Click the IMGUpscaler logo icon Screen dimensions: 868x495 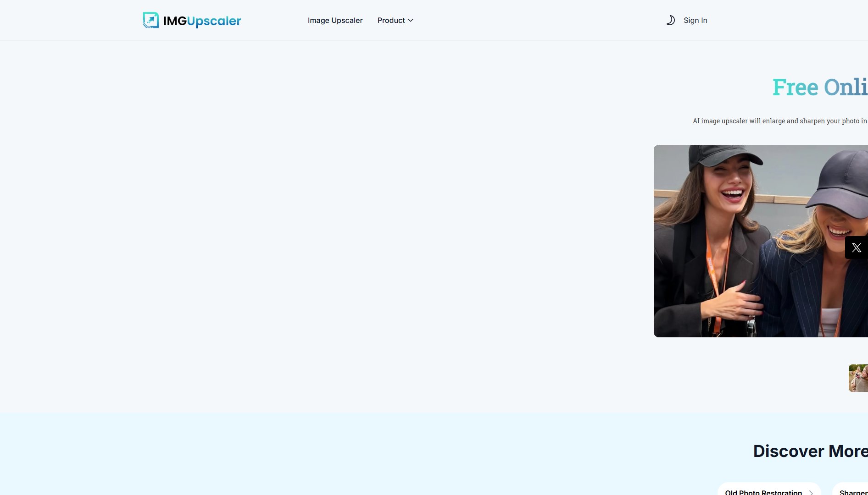point(150,20)
